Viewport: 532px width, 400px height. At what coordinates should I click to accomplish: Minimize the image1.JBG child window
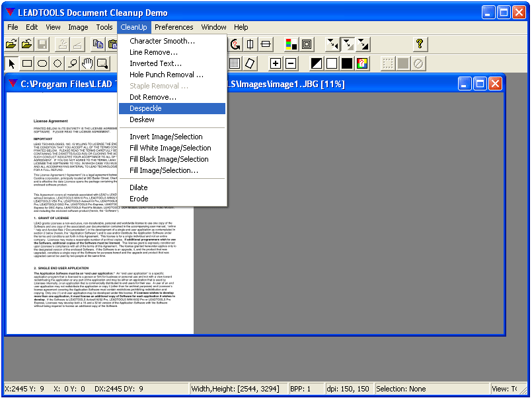[465, 83]
